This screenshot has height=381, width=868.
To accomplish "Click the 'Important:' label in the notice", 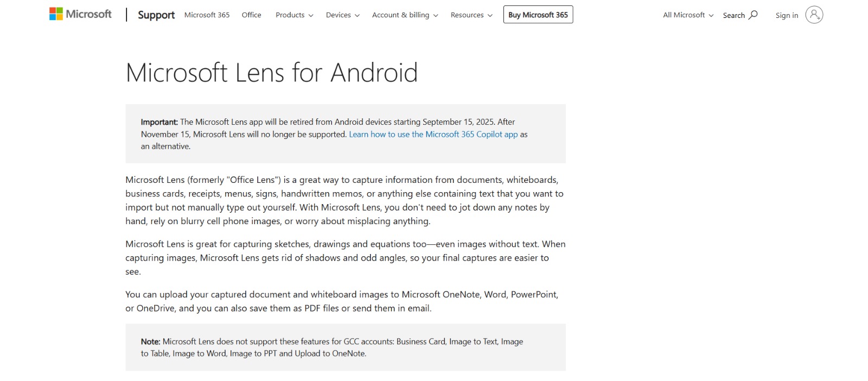I will [x=159, y=122].
